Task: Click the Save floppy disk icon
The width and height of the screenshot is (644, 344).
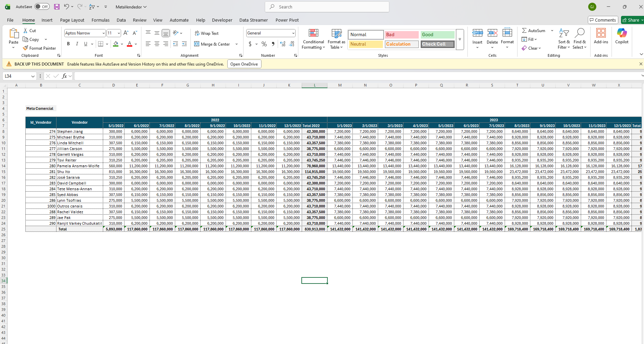Action: 57,7
